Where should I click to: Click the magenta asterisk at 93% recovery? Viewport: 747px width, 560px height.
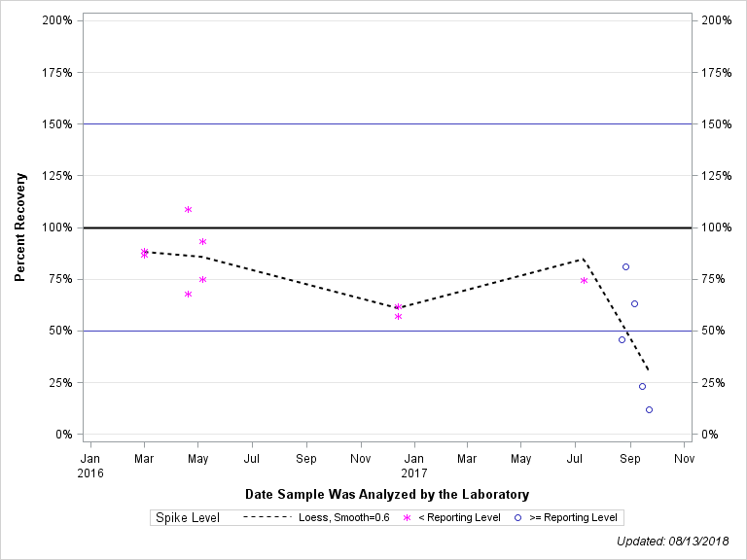coord(202,242)
